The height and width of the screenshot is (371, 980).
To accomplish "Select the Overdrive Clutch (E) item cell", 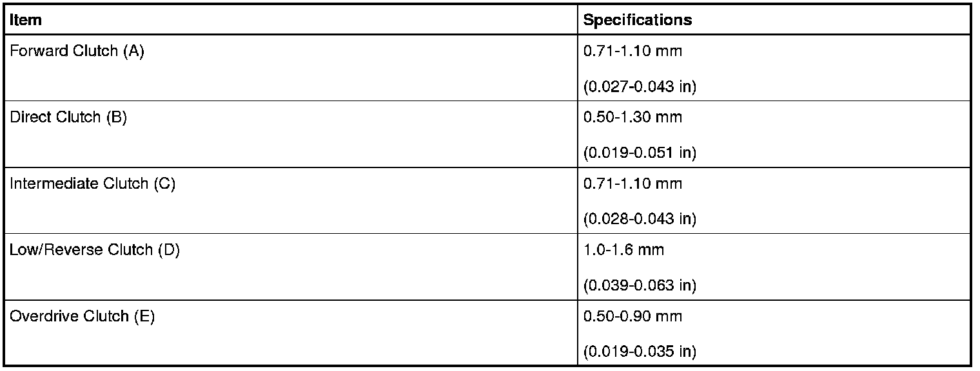I will pyautogui.click(x=82, y=317).
